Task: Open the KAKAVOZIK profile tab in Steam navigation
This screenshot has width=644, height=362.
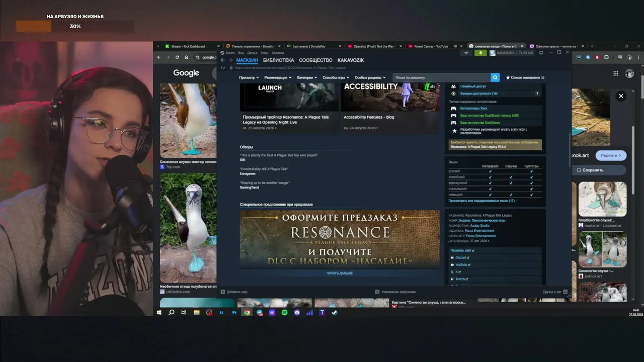Action: coord(351,60)
